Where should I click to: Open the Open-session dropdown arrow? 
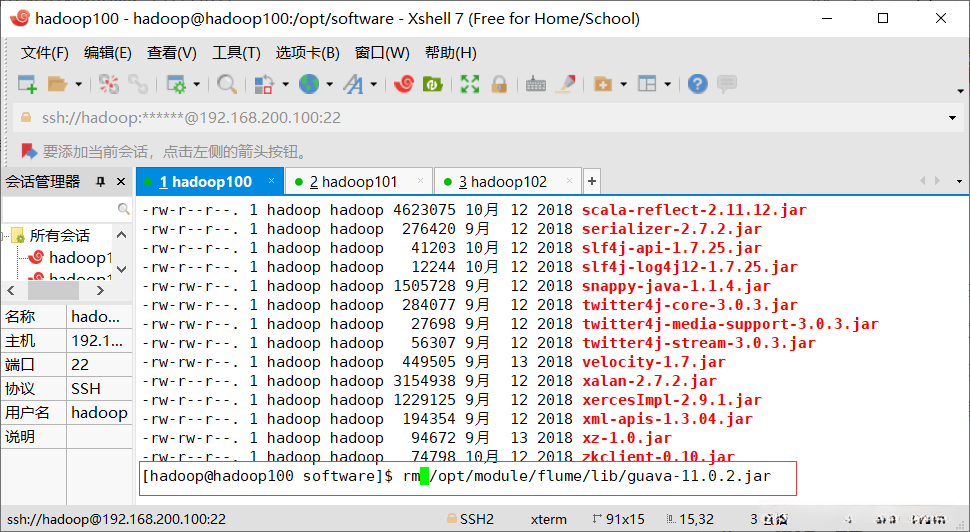tap(78, 85)
